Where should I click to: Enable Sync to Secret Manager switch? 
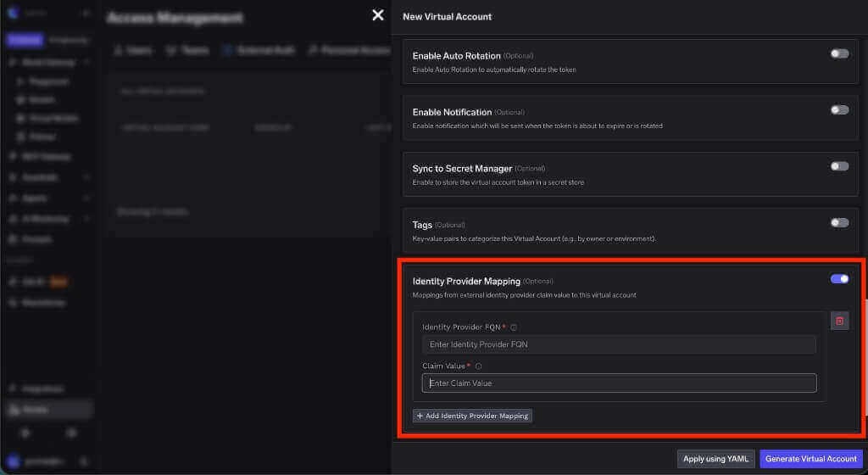[839, 166]
